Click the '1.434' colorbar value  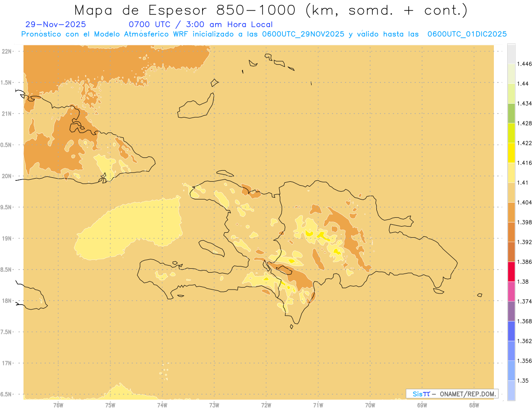(x=524, y=103)
